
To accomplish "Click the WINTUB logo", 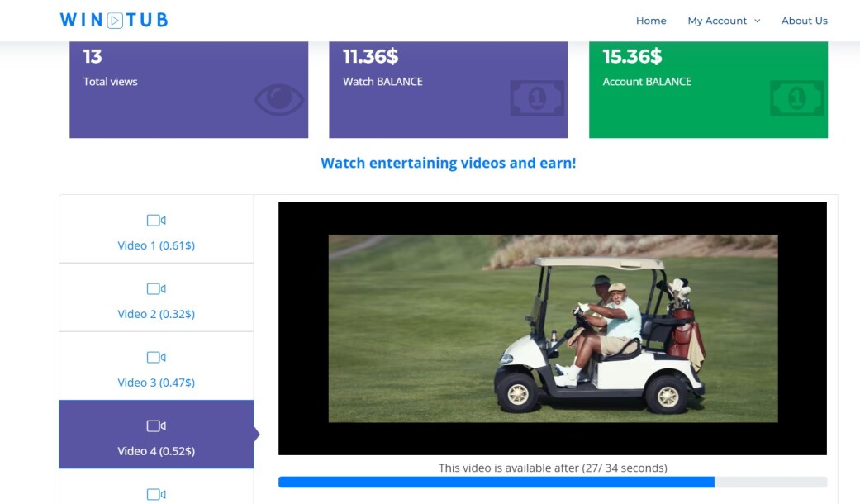I will [114, 21].
